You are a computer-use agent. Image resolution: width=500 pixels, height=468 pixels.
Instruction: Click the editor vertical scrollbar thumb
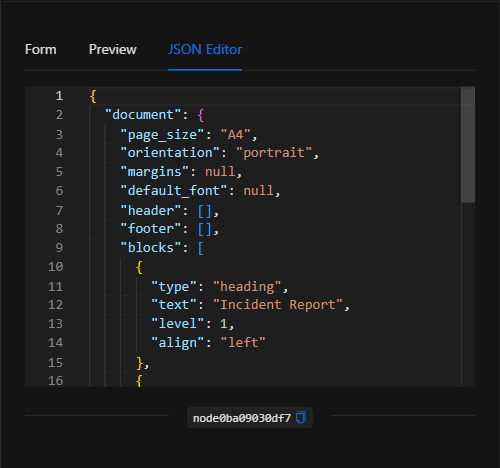pos(468,145)
